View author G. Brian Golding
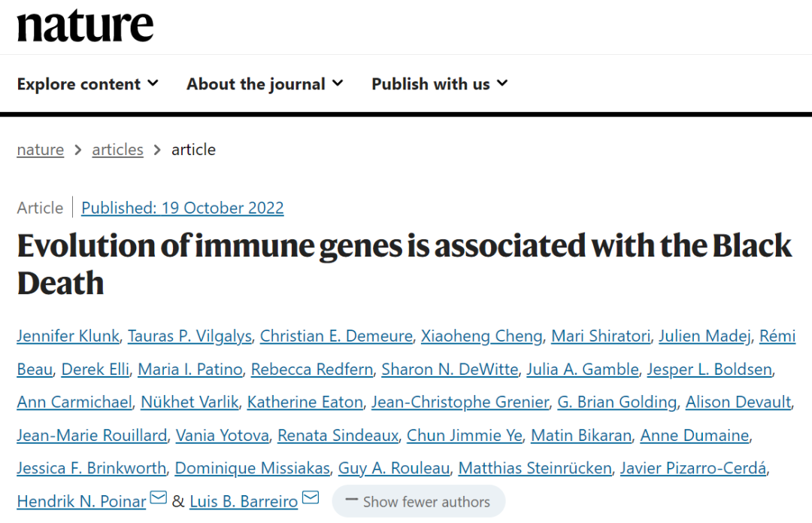 [x=617, y=403]
